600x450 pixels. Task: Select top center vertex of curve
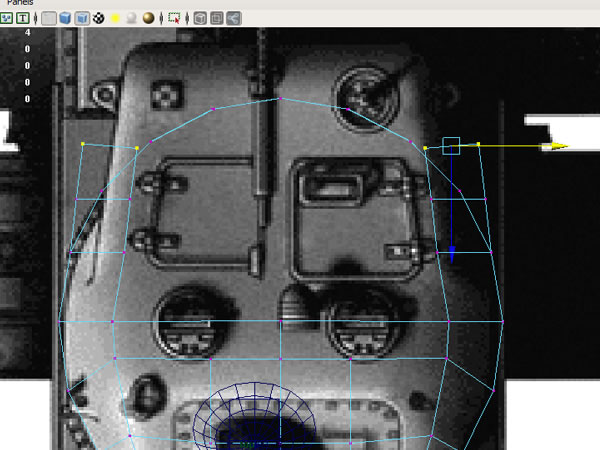pos(280,99)
